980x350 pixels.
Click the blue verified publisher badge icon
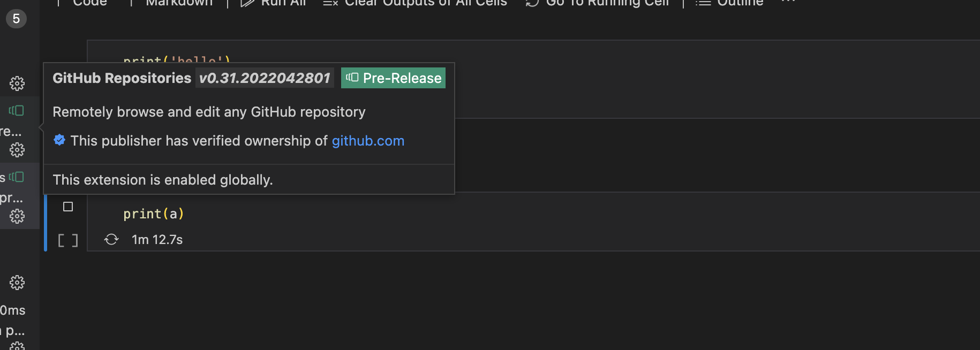[59, 140]
